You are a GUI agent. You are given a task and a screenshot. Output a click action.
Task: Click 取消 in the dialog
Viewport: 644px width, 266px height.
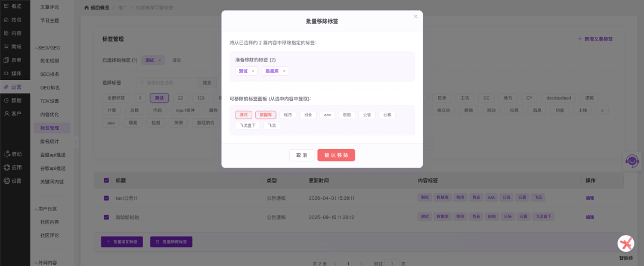302,155
